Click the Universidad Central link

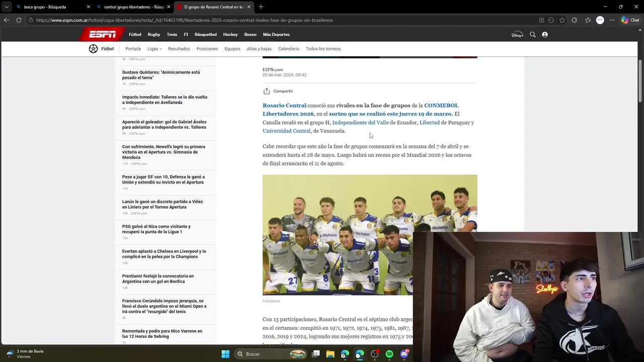tap(286, 131)
